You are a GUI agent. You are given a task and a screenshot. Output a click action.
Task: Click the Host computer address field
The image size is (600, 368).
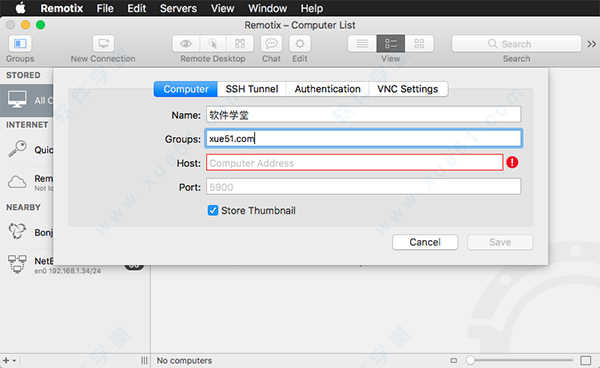point(355,163)
